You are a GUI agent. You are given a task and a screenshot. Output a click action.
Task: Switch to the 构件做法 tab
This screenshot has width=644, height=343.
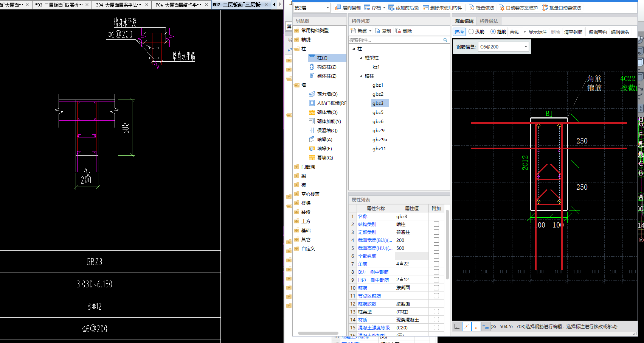point(489,21)
